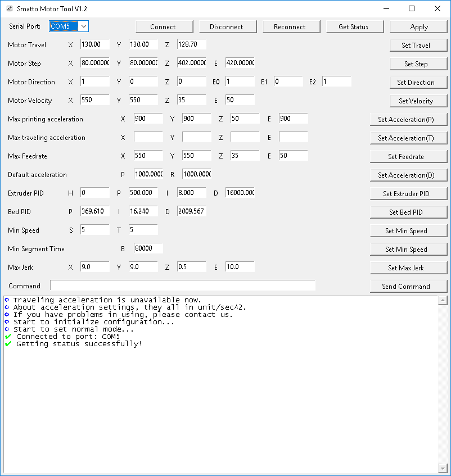The image size is (451, 476).
Task: Select the Default acceleration P field
Action: 148,174
